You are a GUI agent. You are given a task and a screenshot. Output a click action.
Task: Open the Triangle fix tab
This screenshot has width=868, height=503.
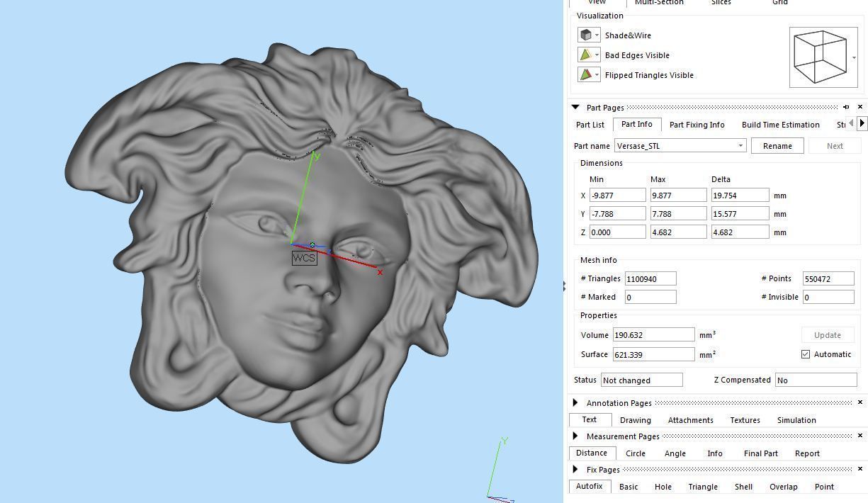point(703,487)
